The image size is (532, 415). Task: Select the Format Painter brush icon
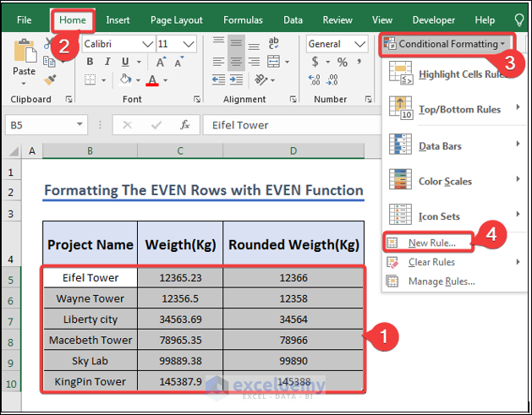coord(50,80)
